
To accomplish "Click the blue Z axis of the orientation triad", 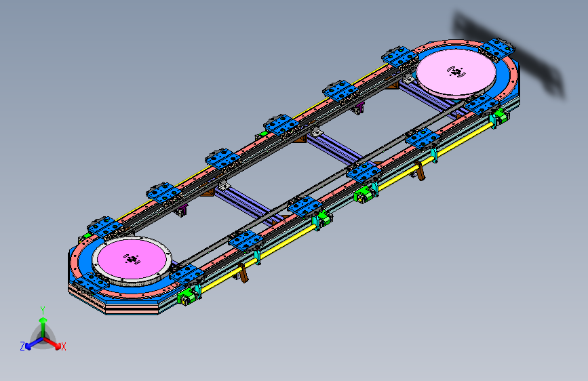I will pos(35,343).
